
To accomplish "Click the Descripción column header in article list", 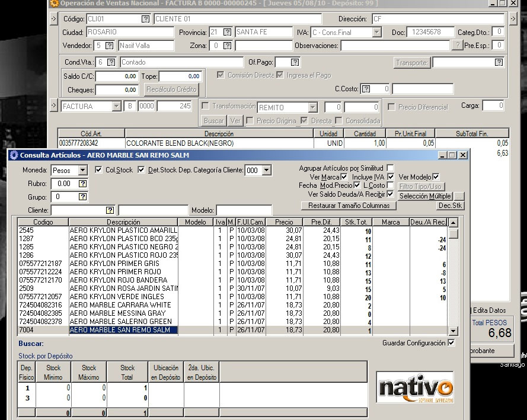I will [123, 222].
